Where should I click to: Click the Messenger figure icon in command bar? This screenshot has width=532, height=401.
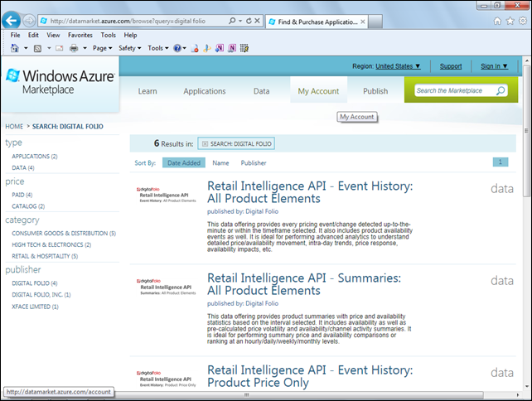tap(207, 48)
